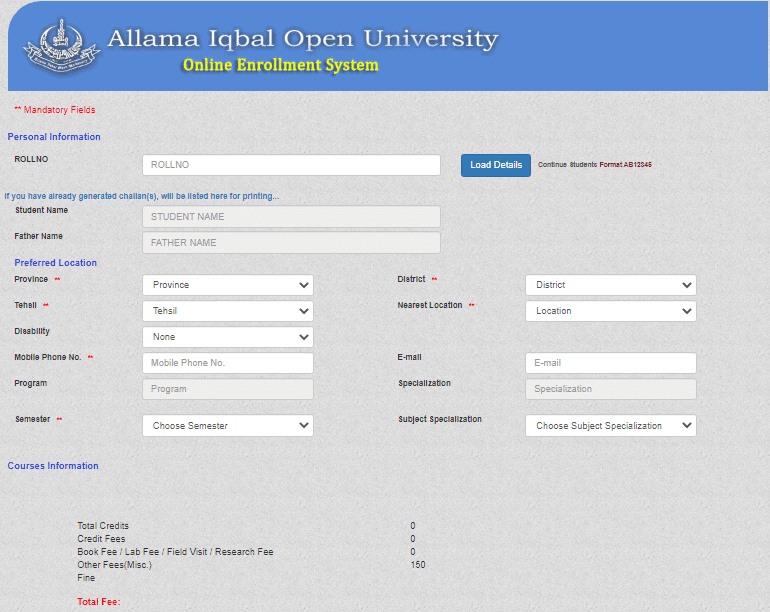The image size is (770, 612).
Task: Expand the Nearest Location dropdown
Action: click(611, 311)
